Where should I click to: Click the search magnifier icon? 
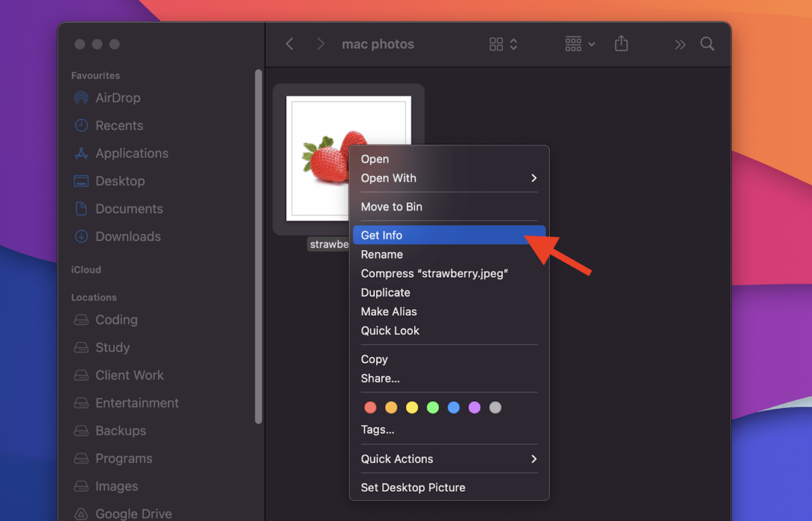tap(707, 44)
